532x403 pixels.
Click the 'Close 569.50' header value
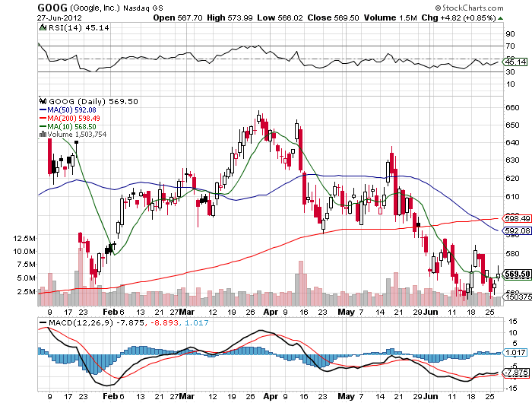click(333, 17)
